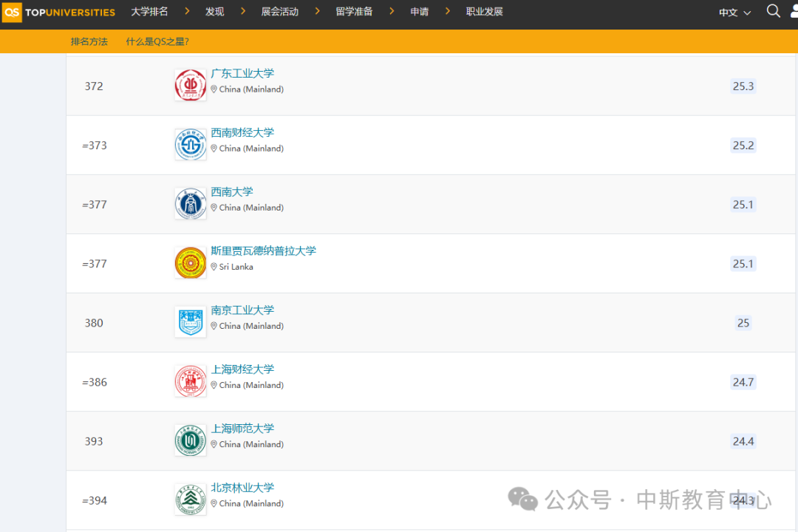
Task: Open the 留学准备 menu
Action: tap(354, 12)
